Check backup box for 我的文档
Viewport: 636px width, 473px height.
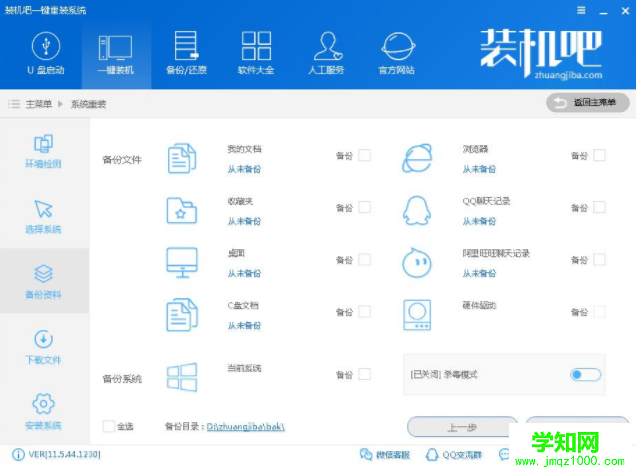pos(364,155)
